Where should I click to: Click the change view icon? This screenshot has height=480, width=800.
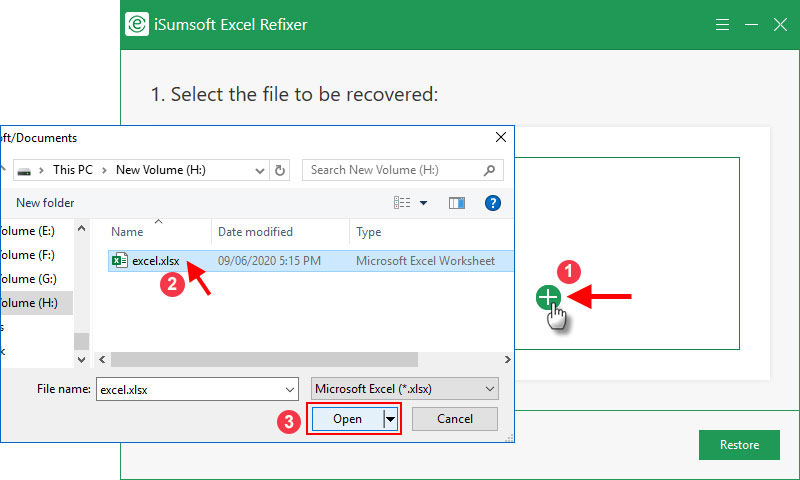pyautogui.click(x=402, y=203)
